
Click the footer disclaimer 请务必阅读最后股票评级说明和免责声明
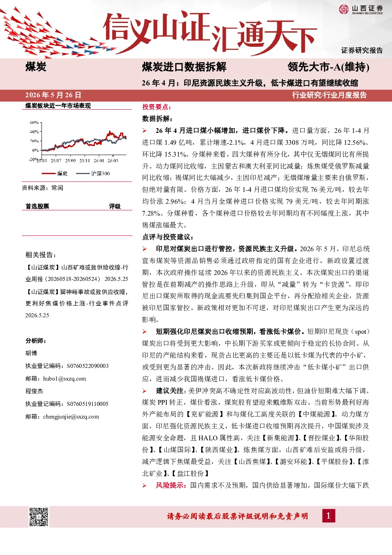[237, 516]
